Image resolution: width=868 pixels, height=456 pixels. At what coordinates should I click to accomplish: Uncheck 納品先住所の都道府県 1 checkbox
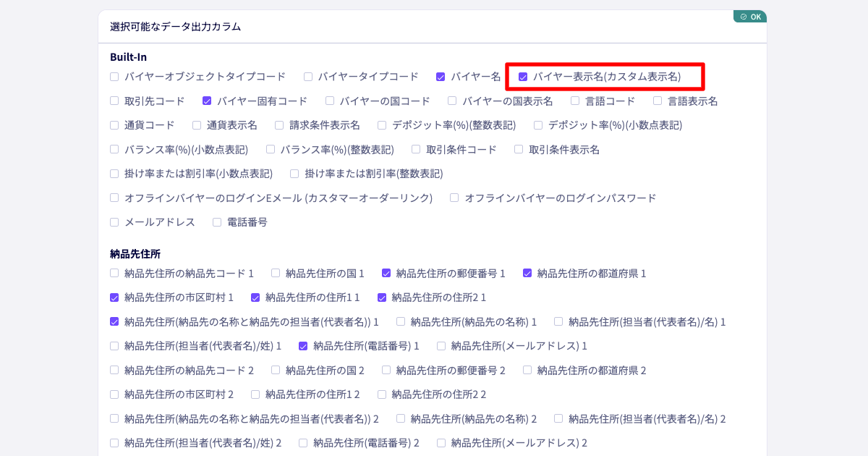[527, 273]
